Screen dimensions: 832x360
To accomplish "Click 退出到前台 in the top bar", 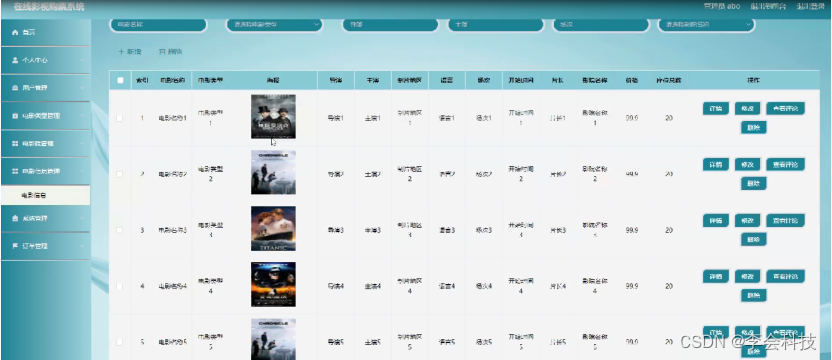I will coord(768,6).
